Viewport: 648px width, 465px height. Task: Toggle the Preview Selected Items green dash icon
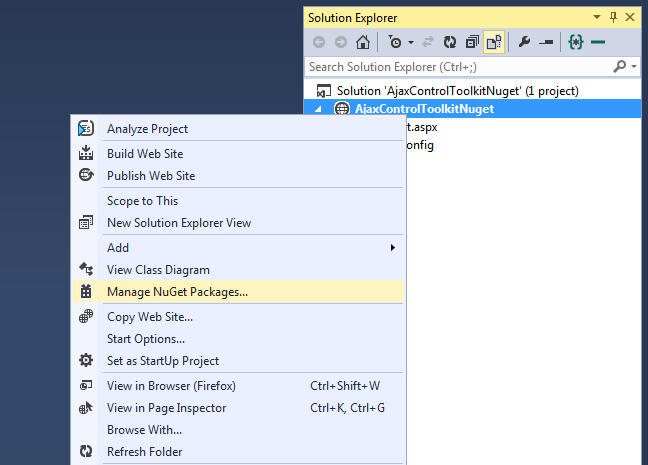[598, 42]
